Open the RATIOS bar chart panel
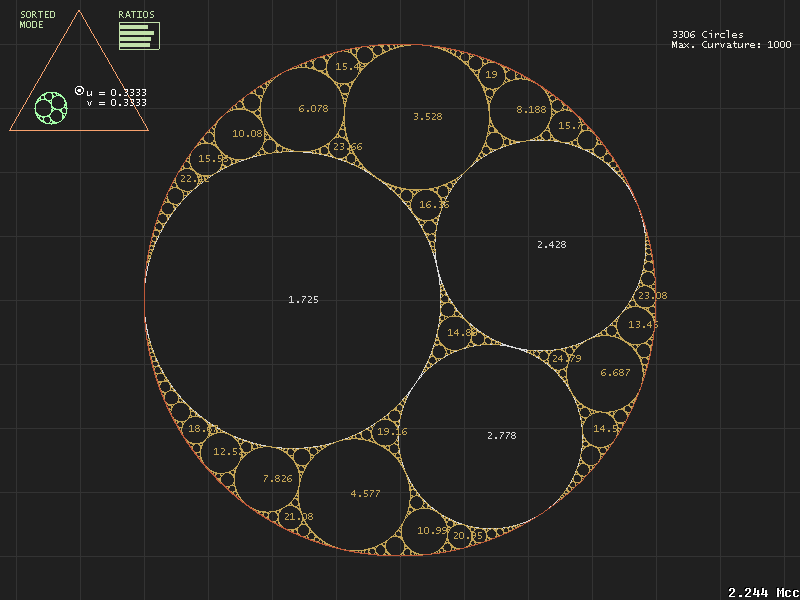This screenshot has height=600, width=800. [137, 36]
